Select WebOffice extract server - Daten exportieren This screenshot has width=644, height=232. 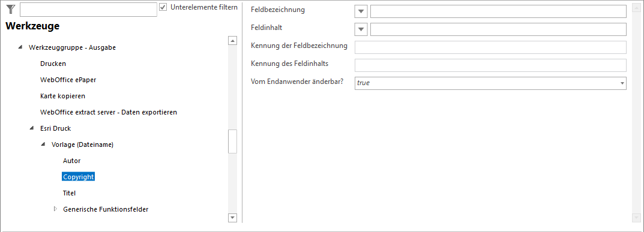(109, 112)
